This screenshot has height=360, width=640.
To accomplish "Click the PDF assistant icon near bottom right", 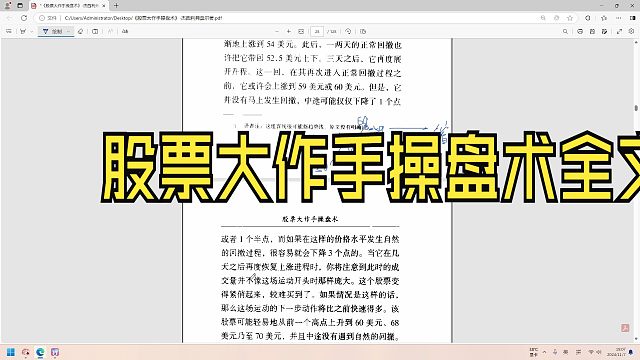I will [x=625, y=328].
